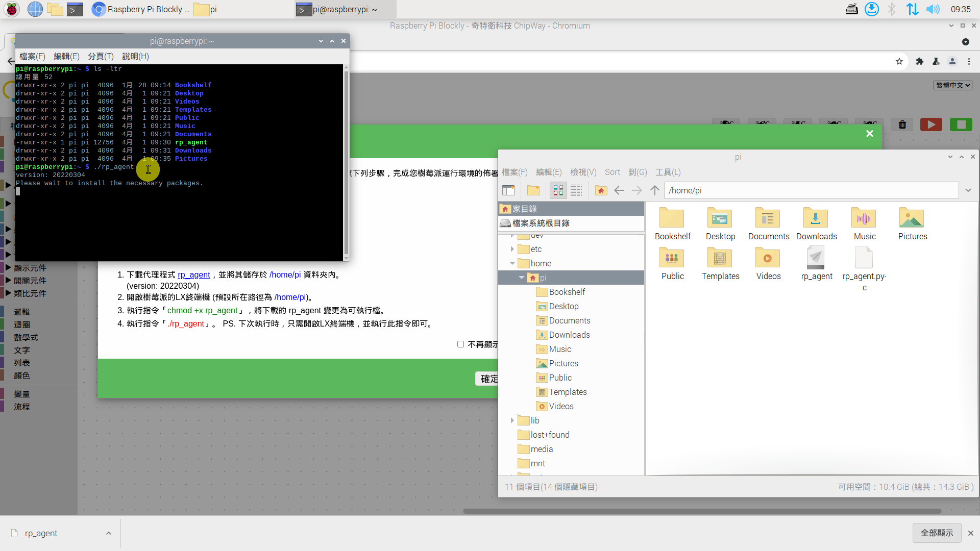
Task: Open the path history dropdown arrow
Action: 968,190
